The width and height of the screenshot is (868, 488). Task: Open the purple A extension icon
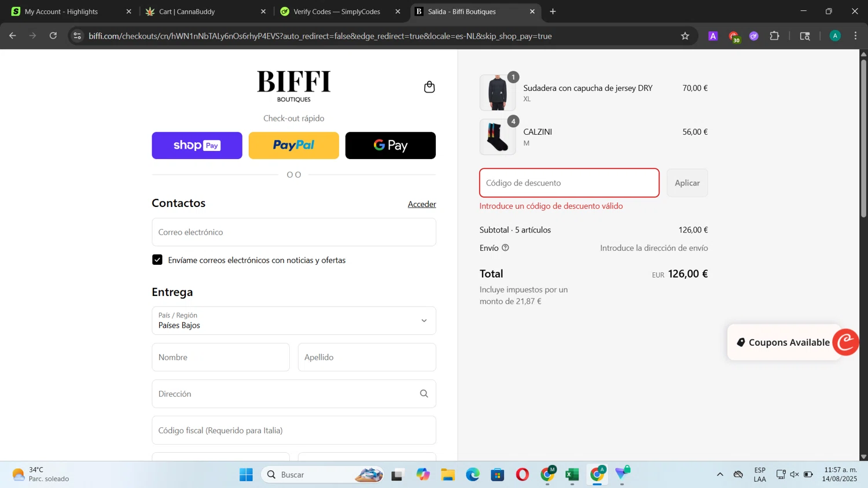tap(713, 36)
